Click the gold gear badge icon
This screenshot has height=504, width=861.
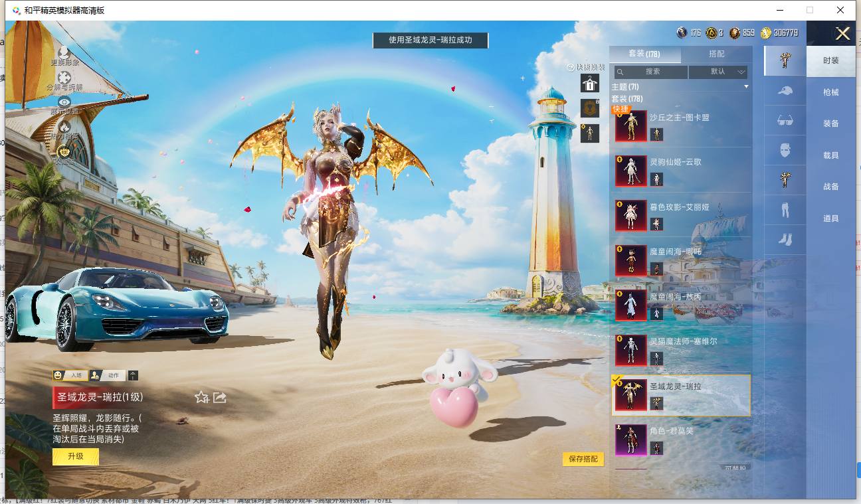tap(64, 152)
